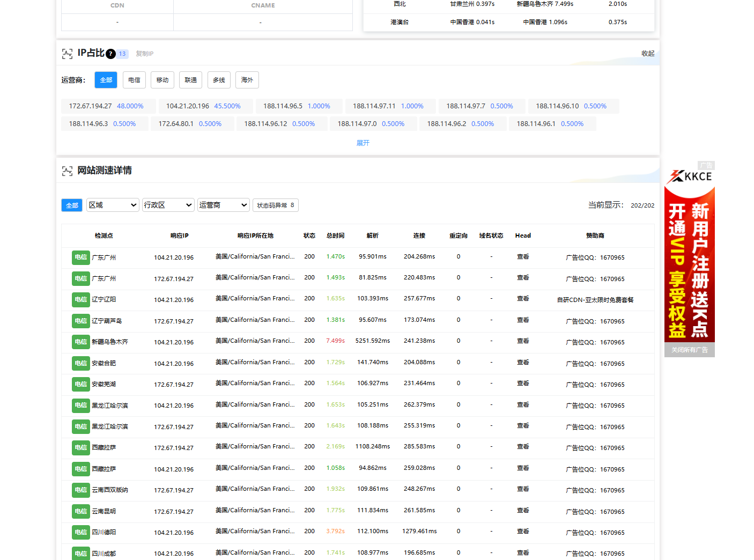Click the 全部 button in speed test details
The height and width of the screenshot is (560, 754).
pos(72,205)
